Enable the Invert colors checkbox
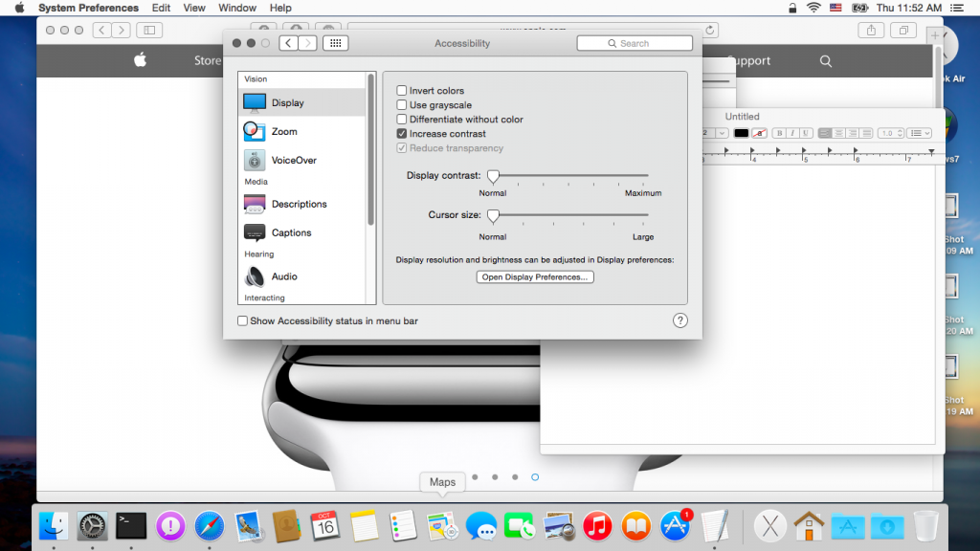The height and width of the screenshot is (551, 980). point(402,91)
